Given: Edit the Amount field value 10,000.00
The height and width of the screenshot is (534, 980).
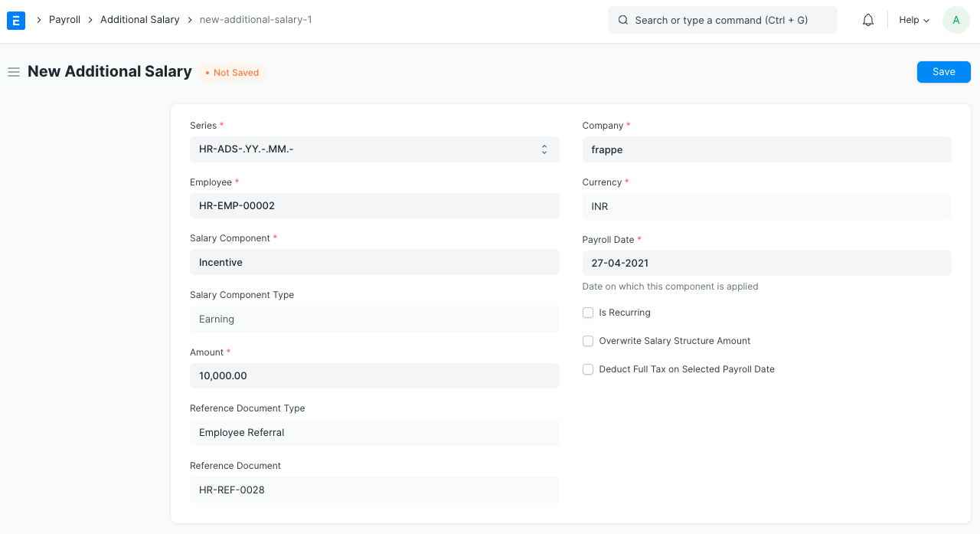Looking at the screenshot, I should (x=374, y=375).
